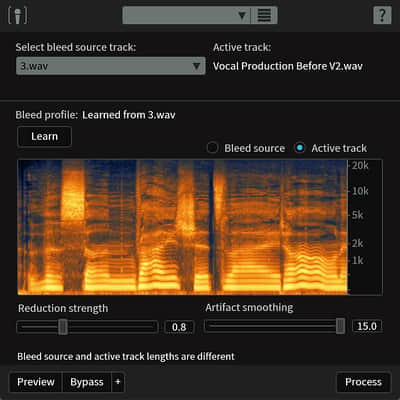
Task: Click the Bypass button
Action: [87, 382]
